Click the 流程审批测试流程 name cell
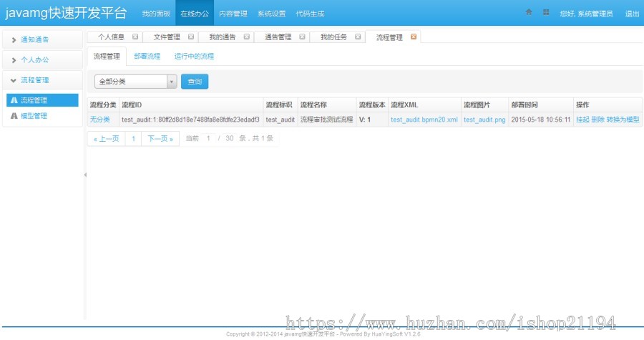 (x=327, y=120)
